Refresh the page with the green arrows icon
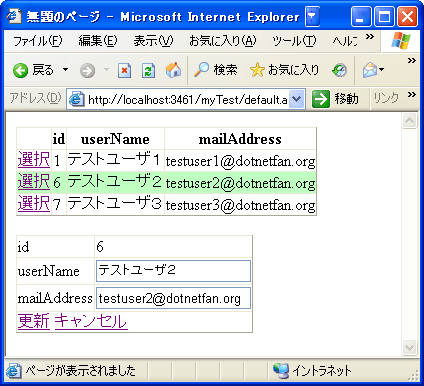The height and width of the screenshot is (386, 424). tap(148, 70)
